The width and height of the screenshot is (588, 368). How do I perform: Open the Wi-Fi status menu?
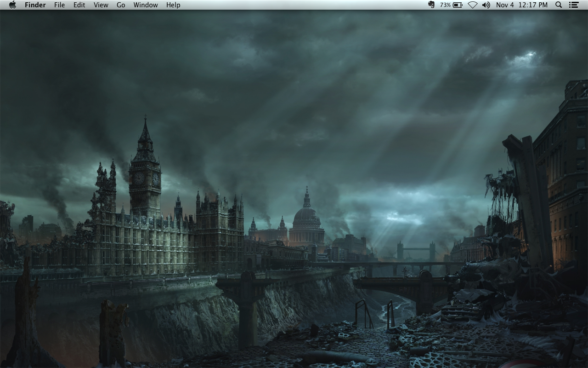point(473,5)
